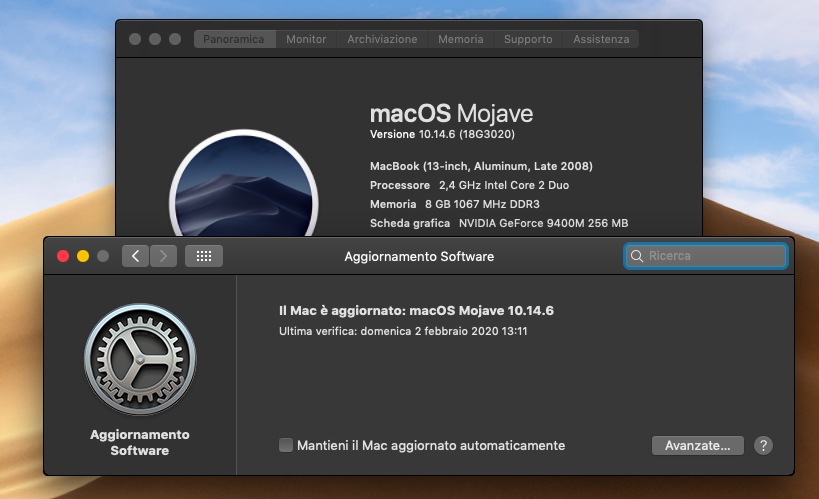Enable Mantieni il Mac aggiornato automaticamente checkbox
This screenshot has width=819, height=499.
pyautogui.click(x=286, y=445)
